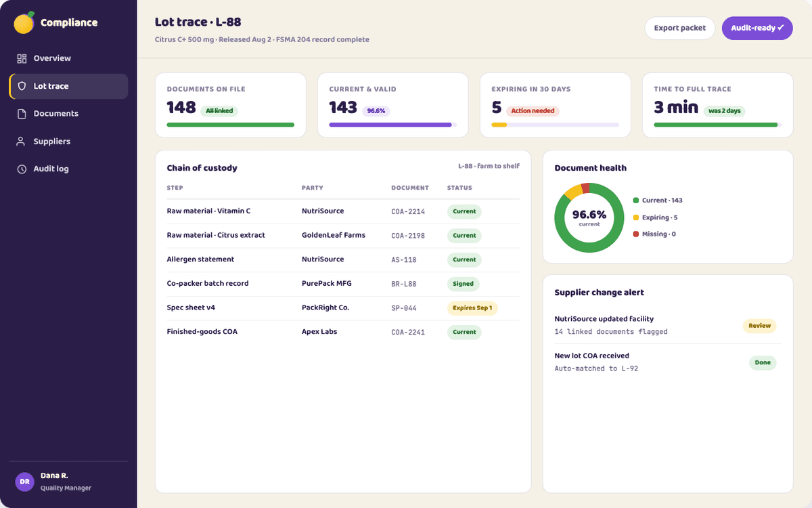Click the Audit log clock icon
This screenshot has height=508, width=812.
pyautogui.click(x=22, y=169)
